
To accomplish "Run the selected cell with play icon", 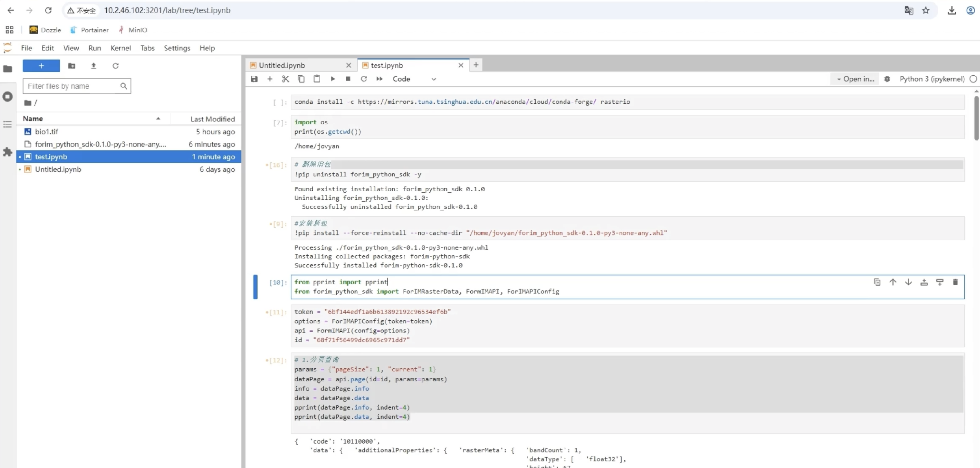I will click(332, 79).
